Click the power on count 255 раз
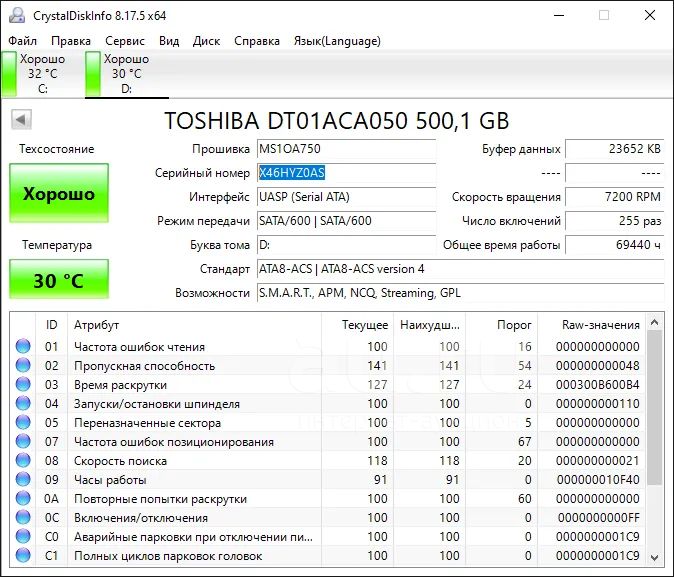The height and width of the screenshot is (577, 674). (615, 221)
